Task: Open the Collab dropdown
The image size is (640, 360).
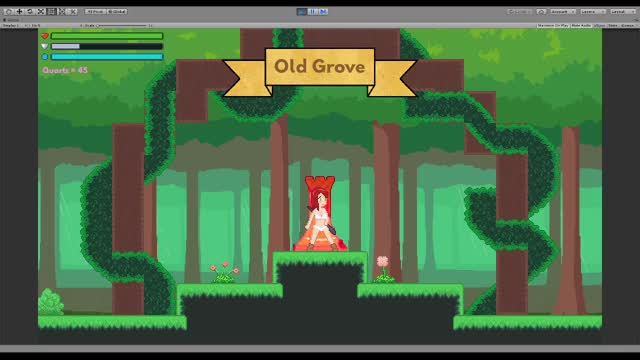Action: (520, 12)
